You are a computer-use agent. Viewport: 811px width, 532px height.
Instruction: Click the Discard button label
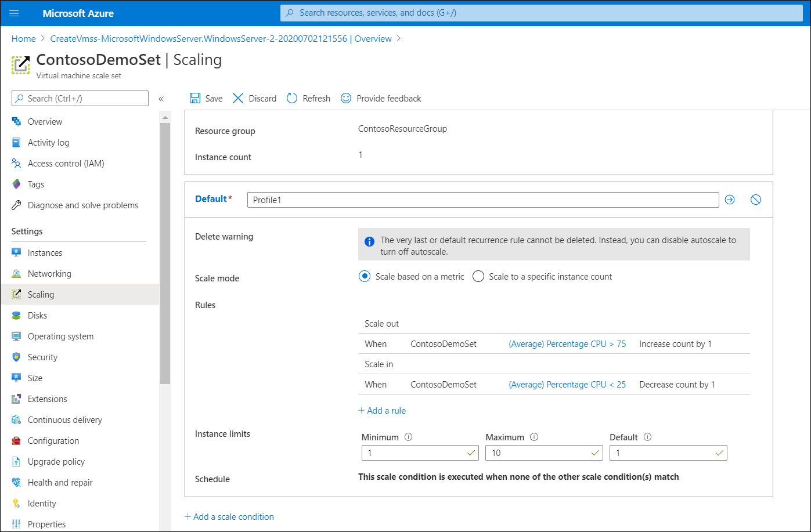(262, 99)
